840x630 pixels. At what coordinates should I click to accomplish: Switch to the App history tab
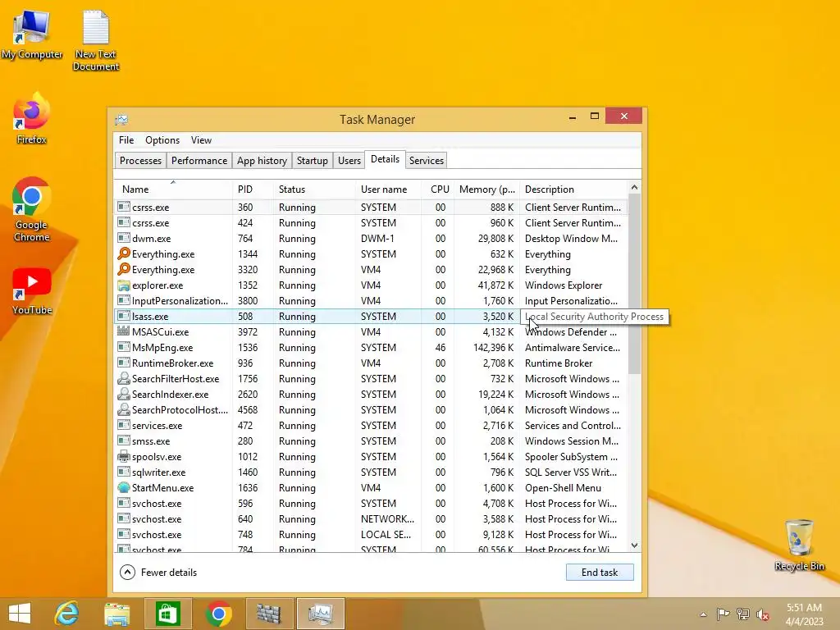click(262, 160)
